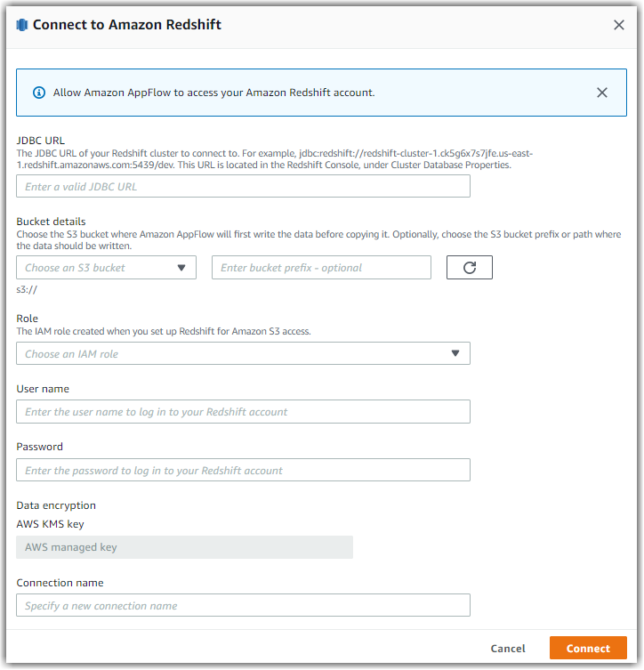Refresh the S3 bucket list
This screenshot has height=670, width=644.
(x=470, y=268)
